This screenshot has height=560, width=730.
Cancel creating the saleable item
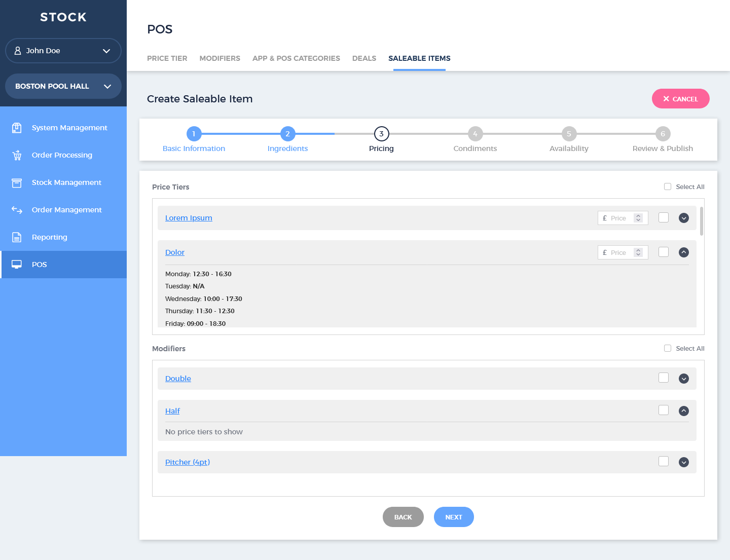[x=680, y=99]
